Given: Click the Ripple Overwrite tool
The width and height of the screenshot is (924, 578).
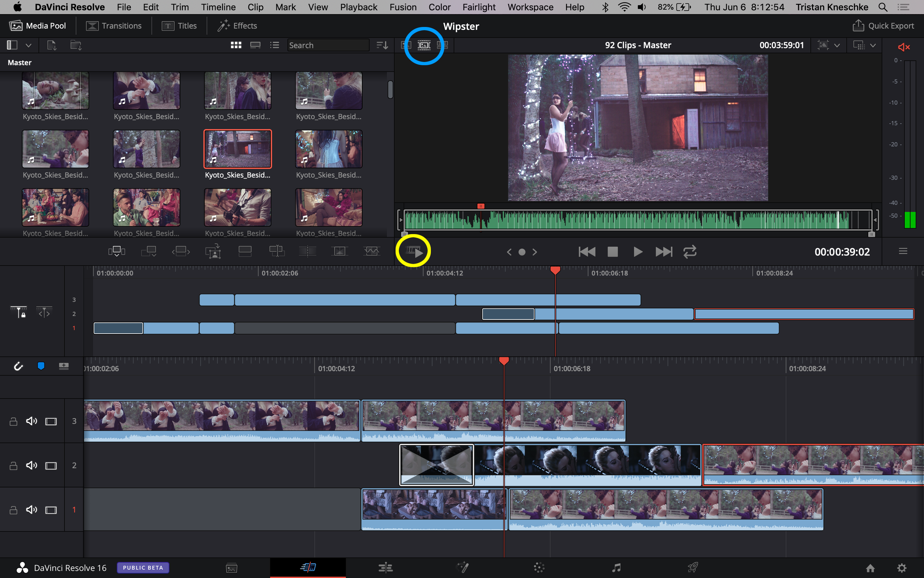Looking at the screenshot, I should [x=181, y=251].
